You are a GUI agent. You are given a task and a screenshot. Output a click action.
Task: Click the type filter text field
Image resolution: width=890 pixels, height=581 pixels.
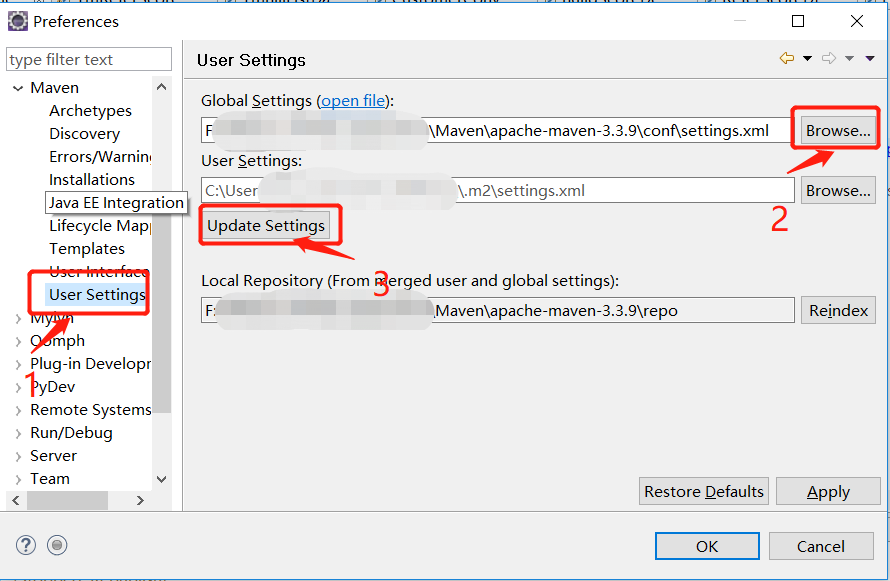[x=89, y=59]
